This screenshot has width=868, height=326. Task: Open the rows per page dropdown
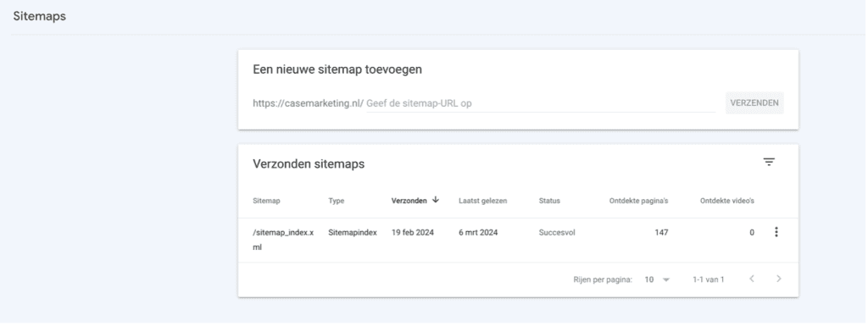pos(658,279)
